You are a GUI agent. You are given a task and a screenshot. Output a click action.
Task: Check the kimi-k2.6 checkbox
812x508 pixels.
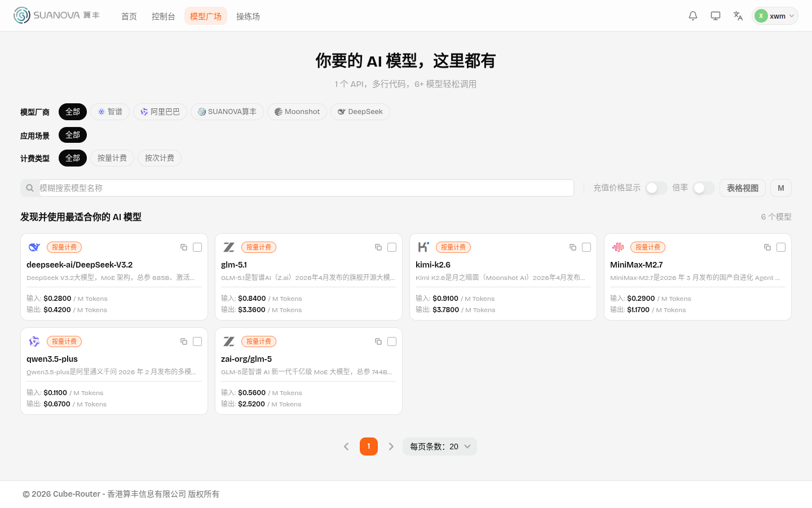point(586,247)
